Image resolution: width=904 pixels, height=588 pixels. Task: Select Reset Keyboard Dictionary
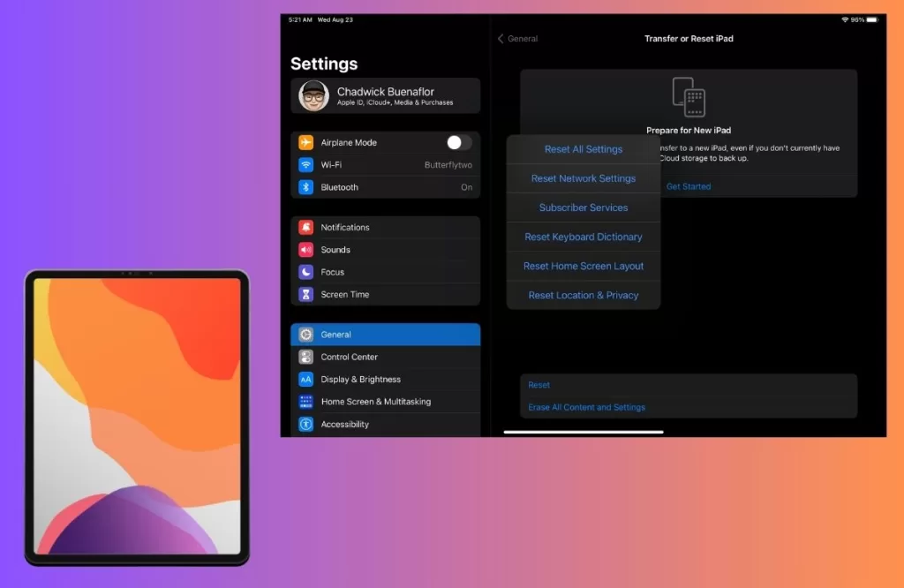click(x=584, y=237)
